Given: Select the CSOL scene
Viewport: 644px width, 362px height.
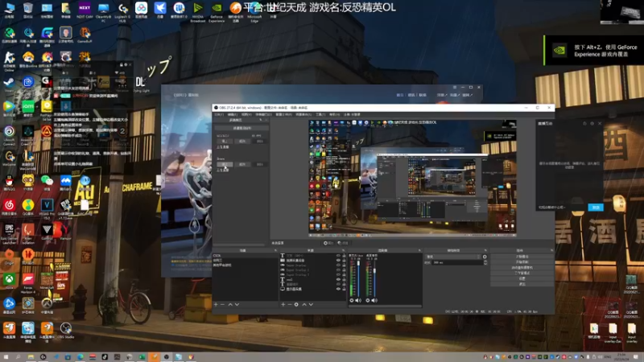Looking at the screenshot, I should [246, 256].
